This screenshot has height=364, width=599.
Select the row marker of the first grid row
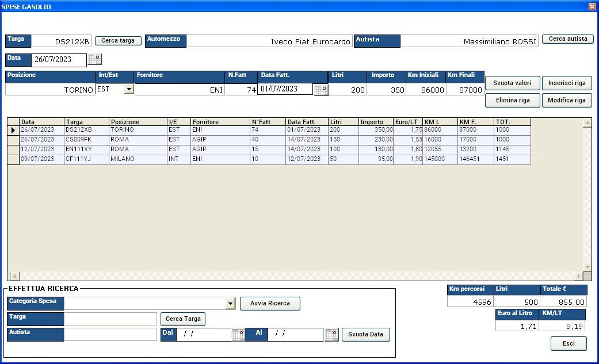click(13, 131)
